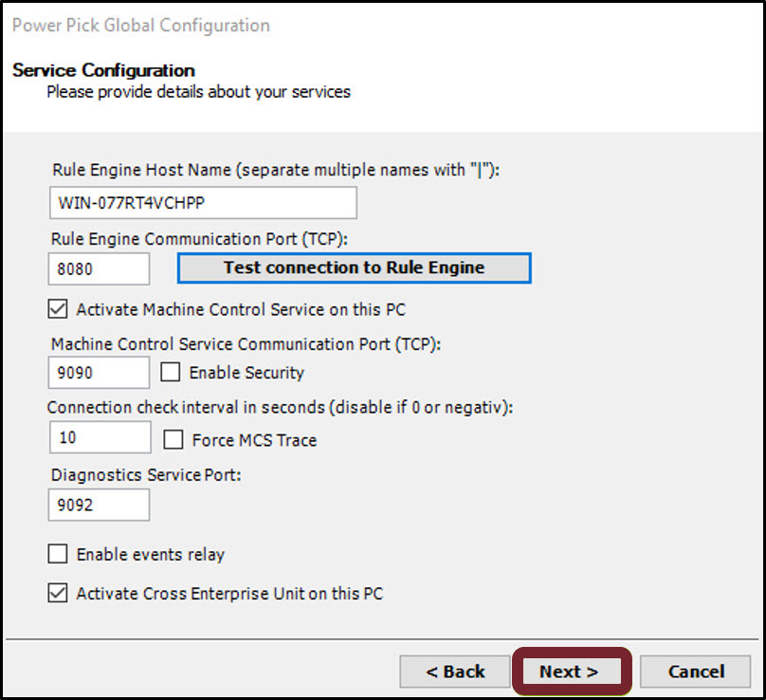Uncheck Activate Machine Control Service on this PC

pyautogui.click(x=57, y=308)
